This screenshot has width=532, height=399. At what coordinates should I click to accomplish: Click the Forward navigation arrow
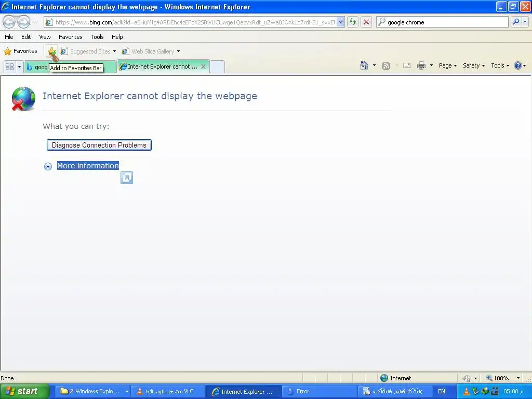click(x=23, y=22)
